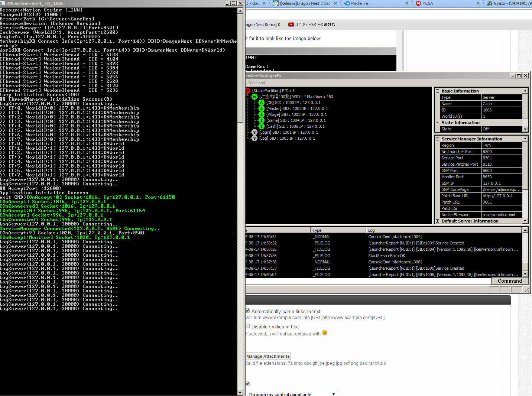Viewport: 532px width, 396px height.
Task: Click the green S icon beside [DB]
Action: (262, 103)
